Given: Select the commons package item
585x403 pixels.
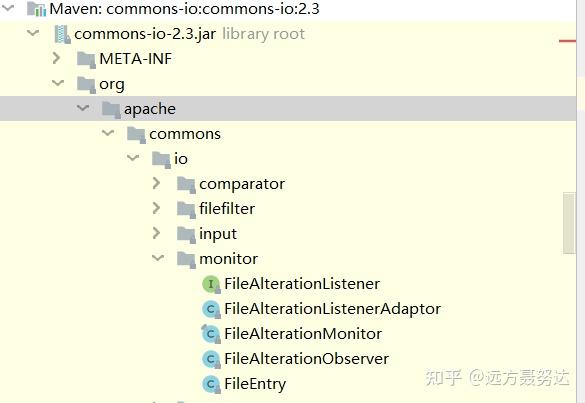Looking at the screenshot, I should 185,134.
